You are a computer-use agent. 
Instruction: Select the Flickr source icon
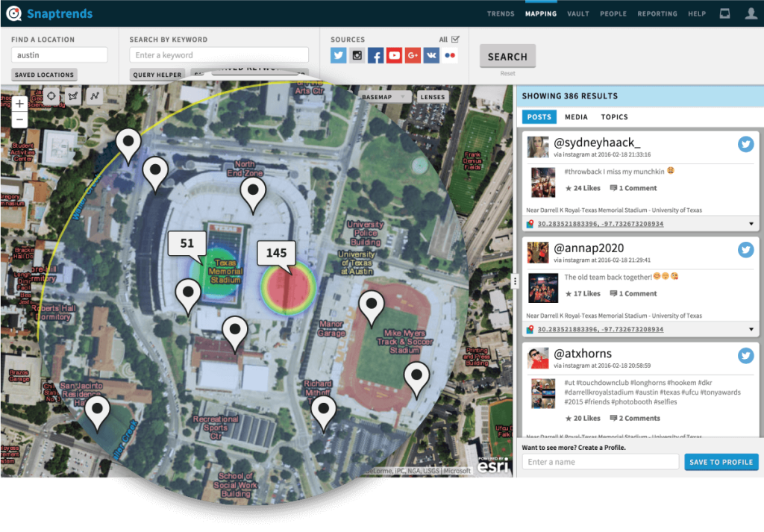(x=450, y=54)
